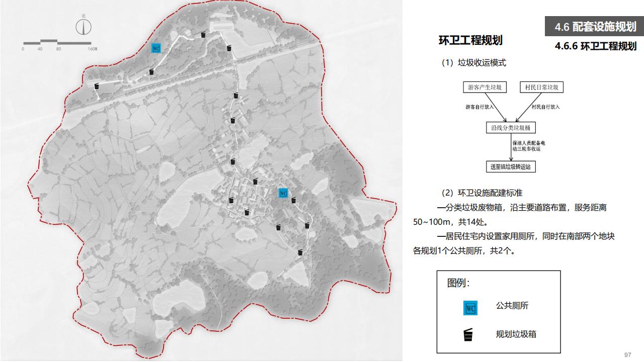Click the '80' scale label
The image size is (644, 362).
coord(58,49)
